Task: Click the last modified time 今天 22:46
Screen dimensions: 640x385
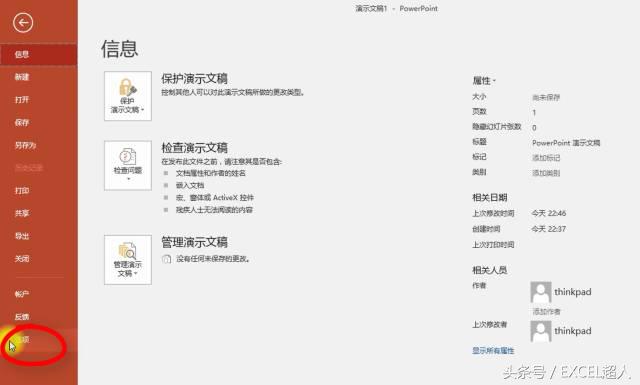Action: click(x=549, y=213)
